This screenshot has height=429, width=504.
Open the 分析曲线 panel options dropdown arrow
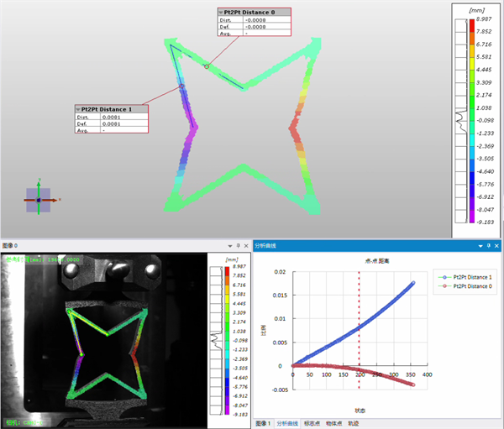pyautogui.click(x=480, y=246)
